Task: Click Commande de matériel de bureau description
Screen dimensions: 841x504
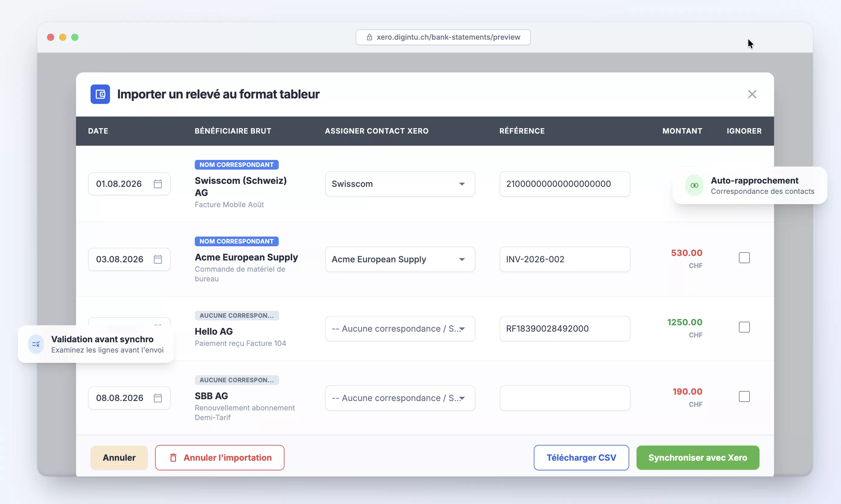Action: tap(240, 274)
